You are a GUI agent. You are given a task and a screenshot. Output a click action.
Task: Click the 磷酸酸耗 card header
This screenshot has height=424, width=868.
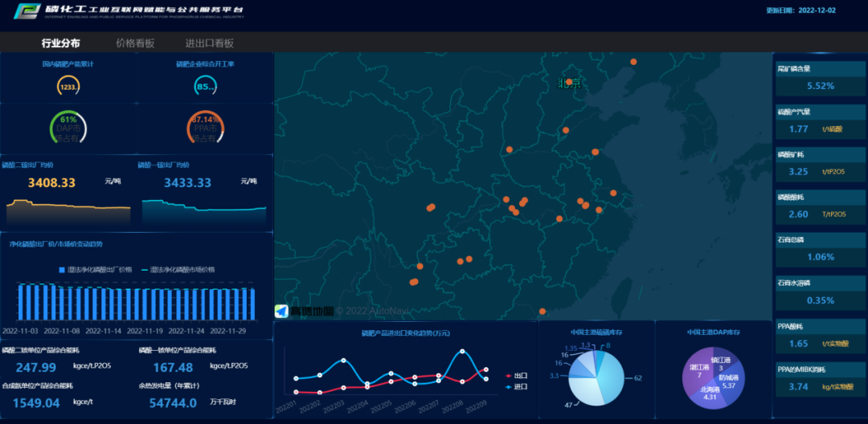pyautogui.click(x=821, y=197)
